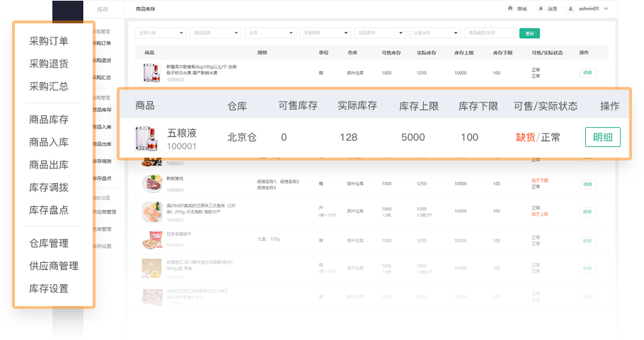Open 库存盘点 in the enlarged menu
This screenshot has width=644, height=340.
click(x=49, y=210)
